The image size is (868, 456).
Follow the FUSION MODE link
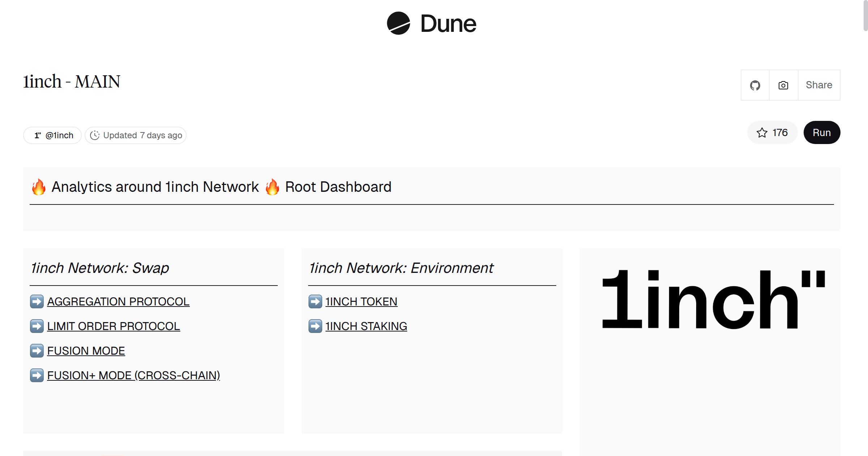pos(86,351)
